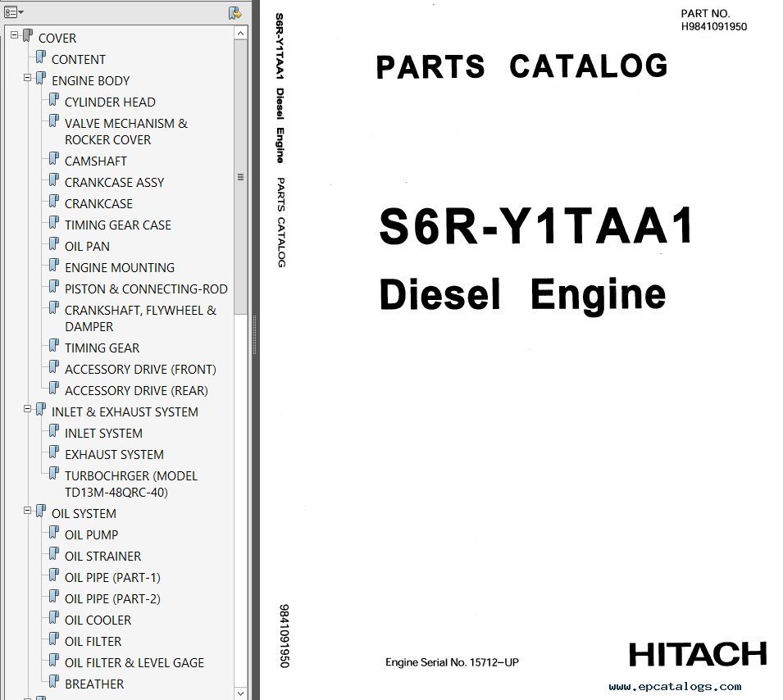Jump to the INLET SYSTEM bookmark
This screenshot has height=700, width=783.
[103, 434]
